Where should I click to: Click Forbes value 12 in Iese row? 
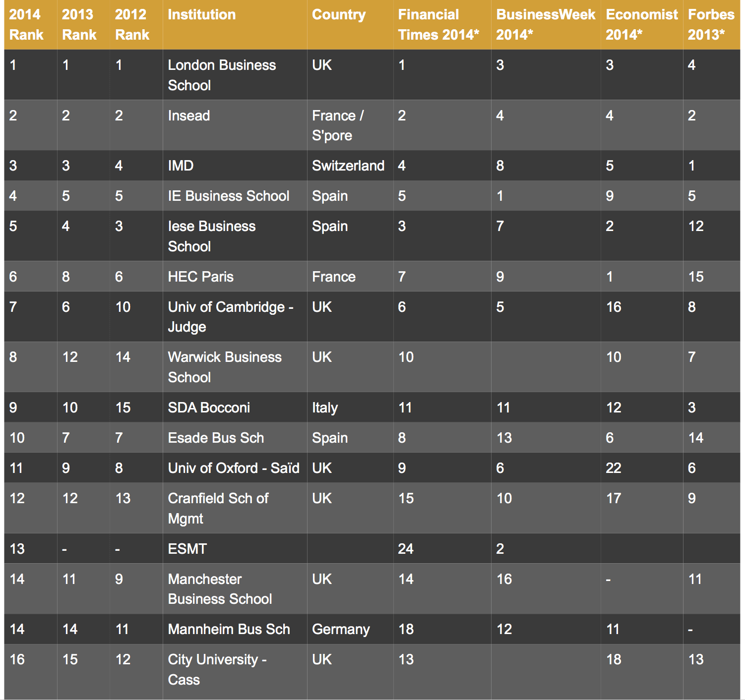(712, 236)
